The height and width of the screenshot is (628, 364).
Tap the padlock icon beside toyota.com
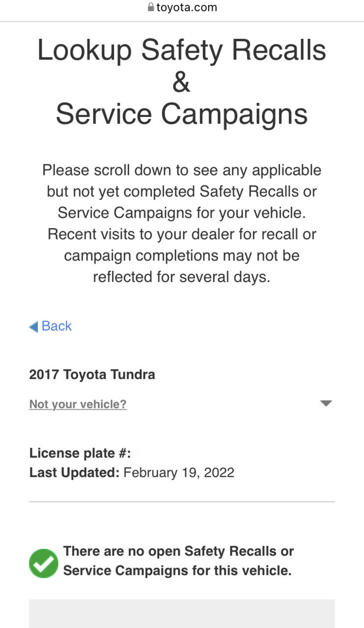(x=151, y=7)
